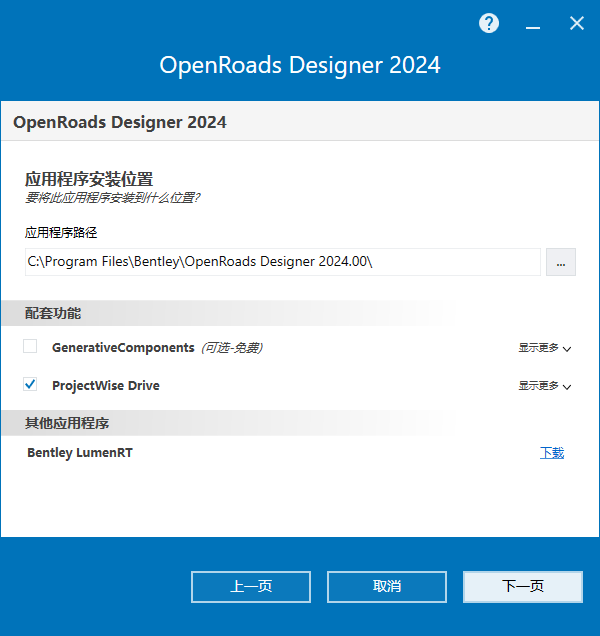Select the ProjectWise Drive label text
Image resolution: width=600 pixels, height=636 pixels.
click(x=106, y=385)
